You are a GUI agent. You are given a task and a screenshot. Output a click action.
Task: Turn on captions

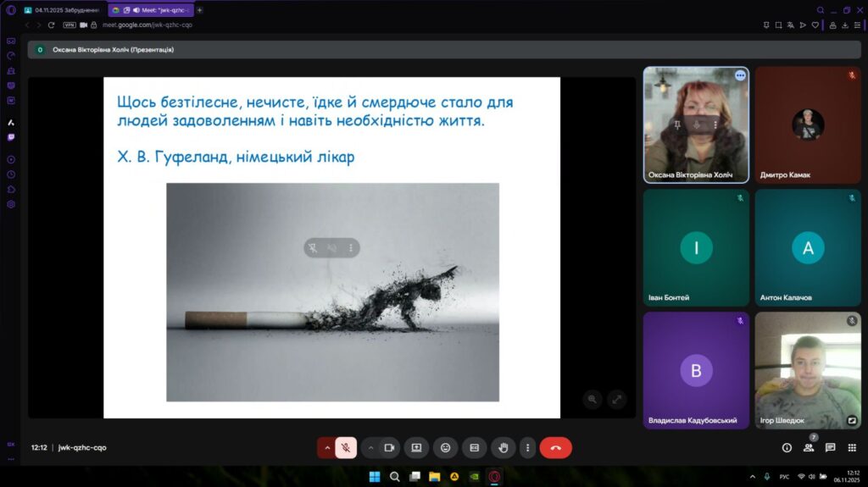(x=474, y=447)
